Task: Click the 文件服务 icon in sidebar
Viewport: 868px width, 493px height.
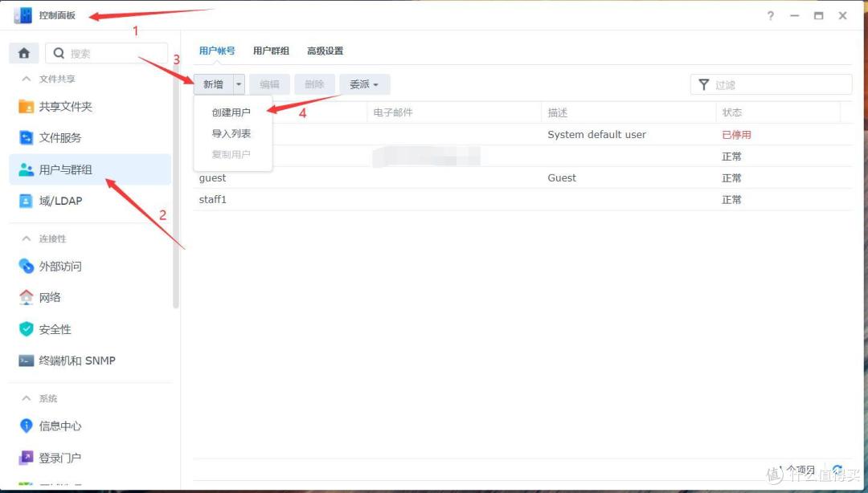Action: point(26,137)
